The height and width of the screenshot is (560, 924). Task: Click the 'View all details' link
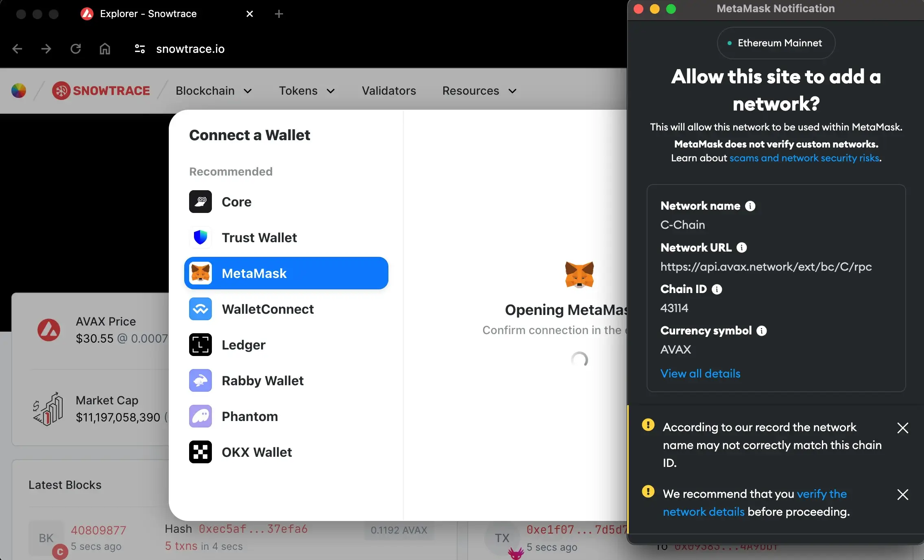click(x=701, y=373)
